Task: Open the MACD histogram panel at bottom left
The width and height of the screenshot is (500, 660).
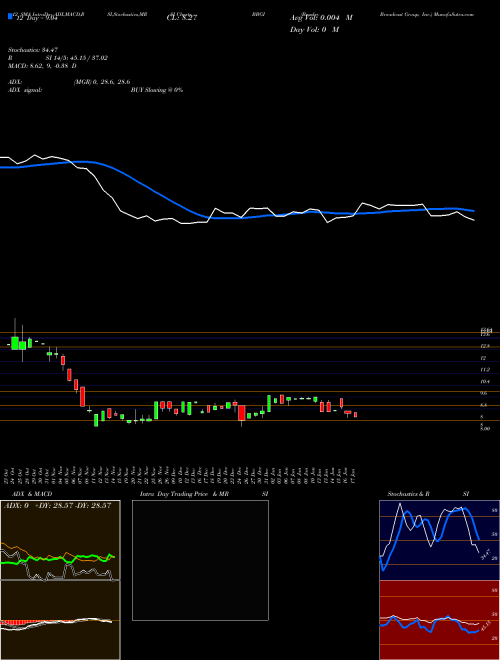Action: [60, 620]
